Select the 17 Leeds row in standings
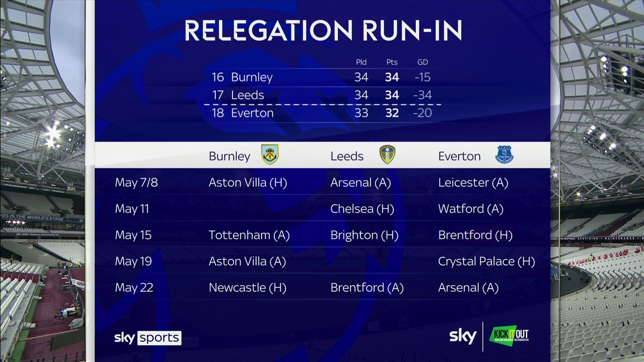644x362 pixels. pyautogui.click(x=321, y=95)
